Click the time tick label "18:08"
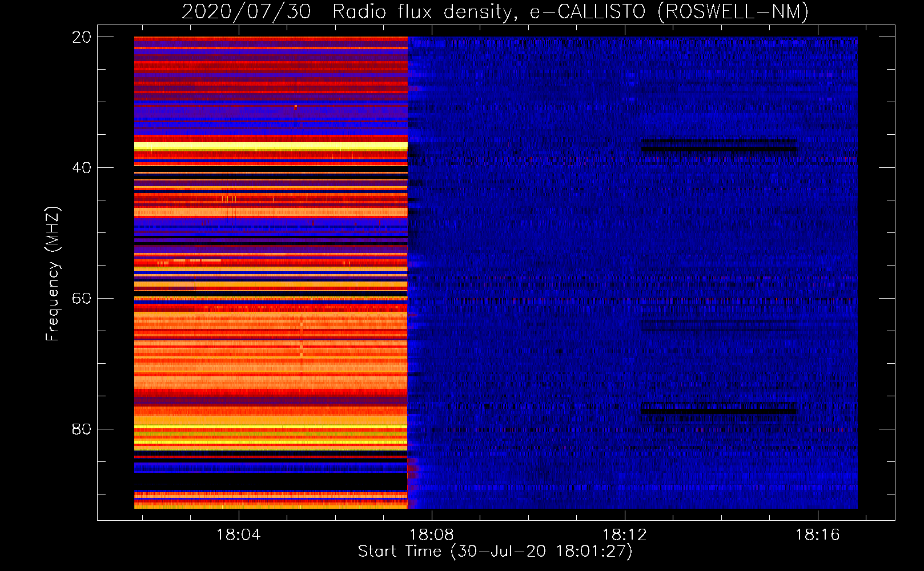 coord(432,534)
